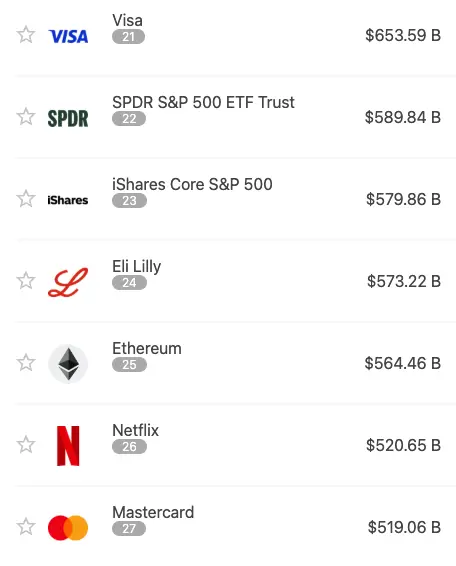Open the iShares Core S&P 500 name link
456x566 pixels.
192,184
